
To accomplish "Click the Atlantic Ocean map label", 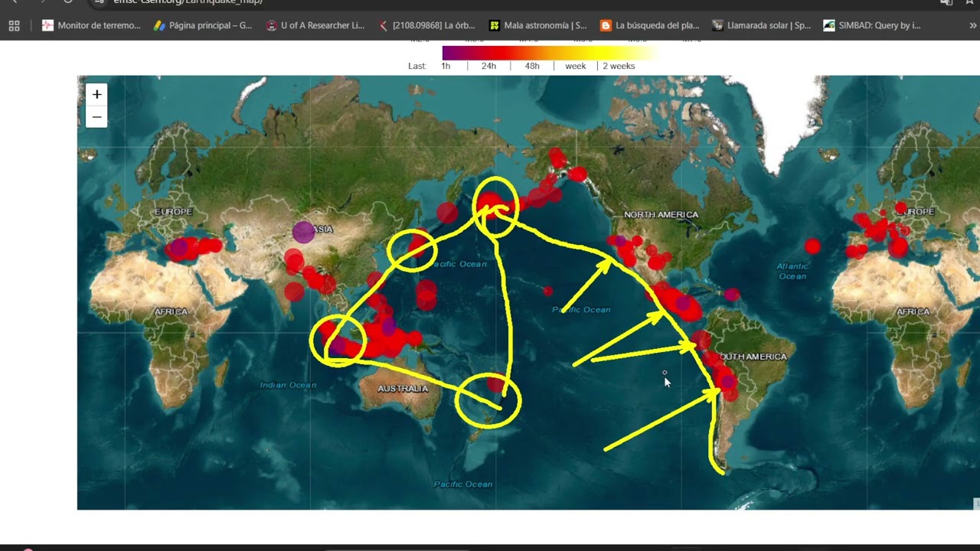I will point(792,271).
